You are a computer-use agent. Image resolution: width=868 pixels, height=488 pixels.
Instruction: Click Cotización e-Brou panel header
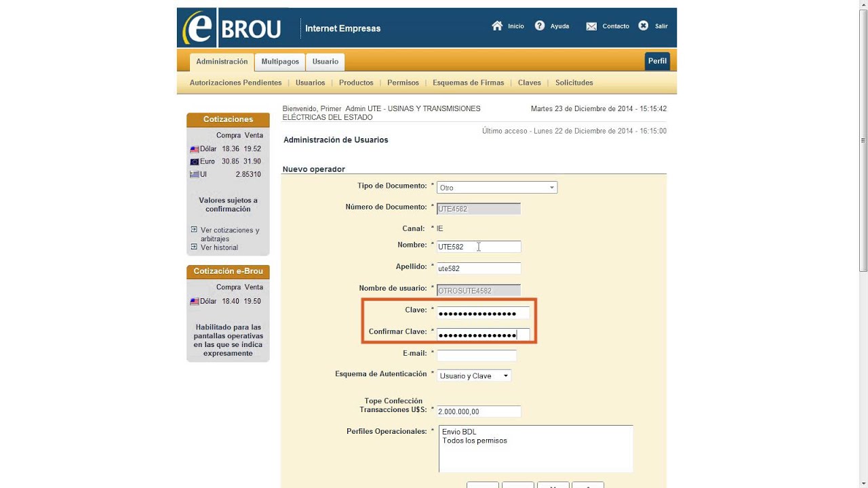click(x=228, y=271)
